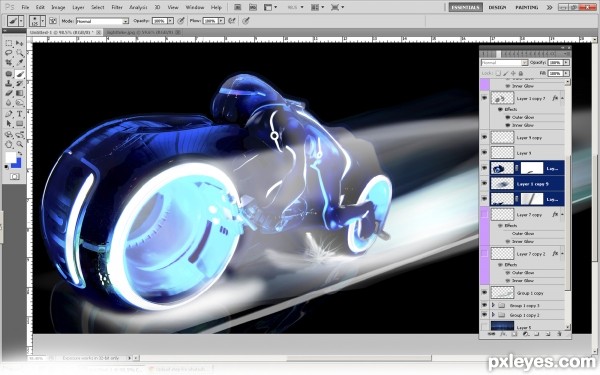Select the Eraser tool

click(x=8, y=93)
